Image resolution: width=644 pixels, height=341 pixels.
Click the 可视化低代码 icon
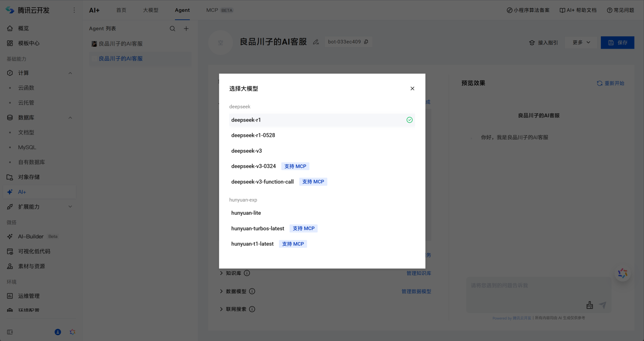(x=10, y=251)
